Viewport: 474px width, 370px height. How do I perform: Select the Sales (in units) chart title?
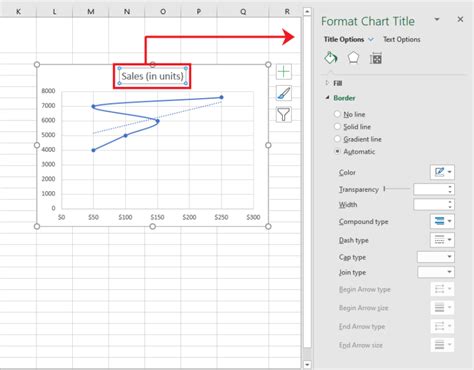[x=152, y=76]
